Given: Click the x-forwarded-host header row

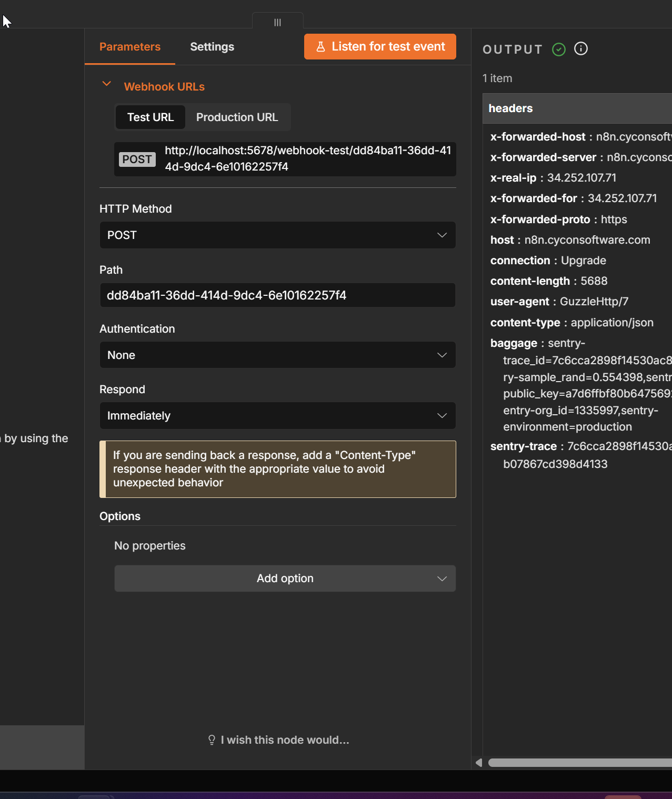Looking at the screenshot, I should [x=581, y=137].
